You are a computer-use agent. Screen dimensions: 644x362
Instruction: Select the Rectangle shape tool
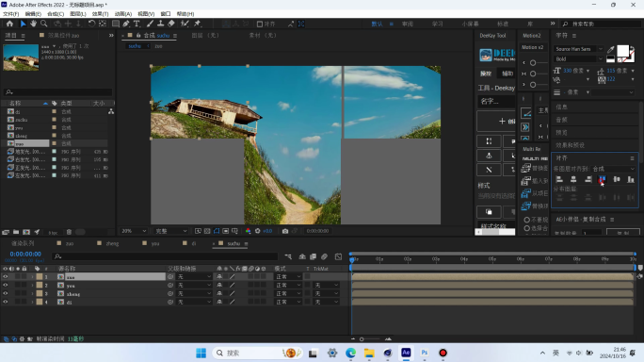pos(116,24)
